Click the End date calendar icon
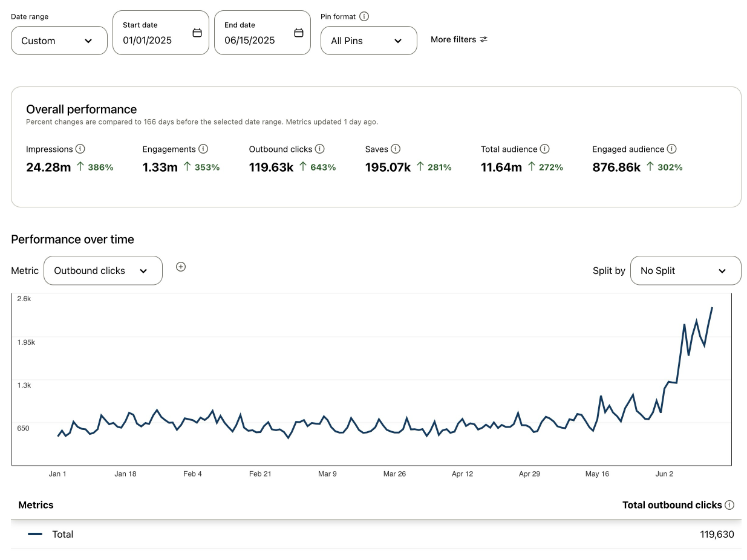747x560 pixels. click(298, 33)
